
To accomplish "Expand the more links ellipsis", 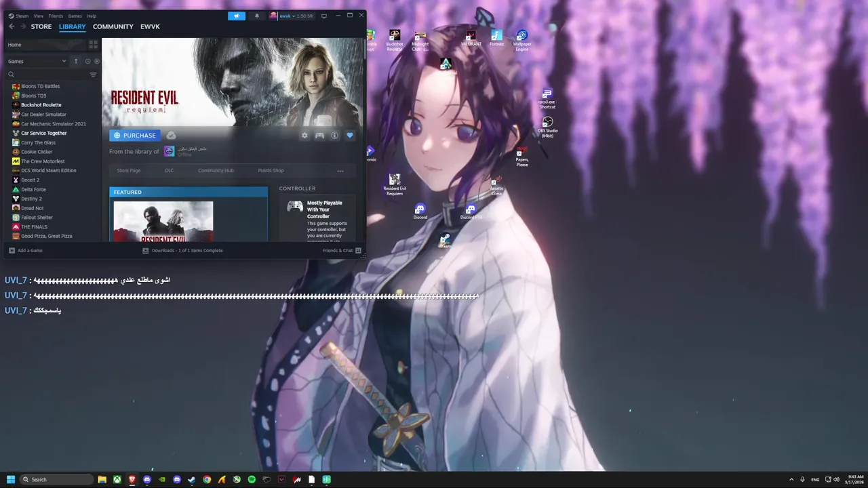I will click(340, 171).
